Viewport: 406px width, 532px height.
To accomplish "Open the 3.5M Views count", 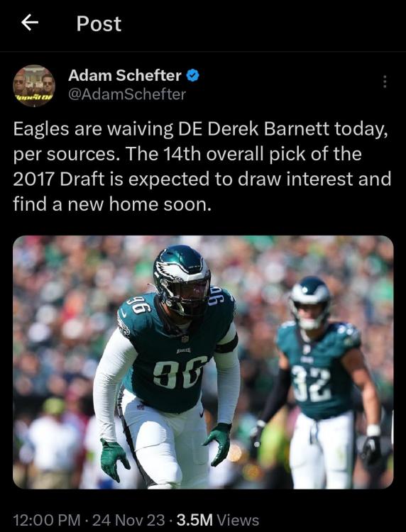I will point(218,520).
